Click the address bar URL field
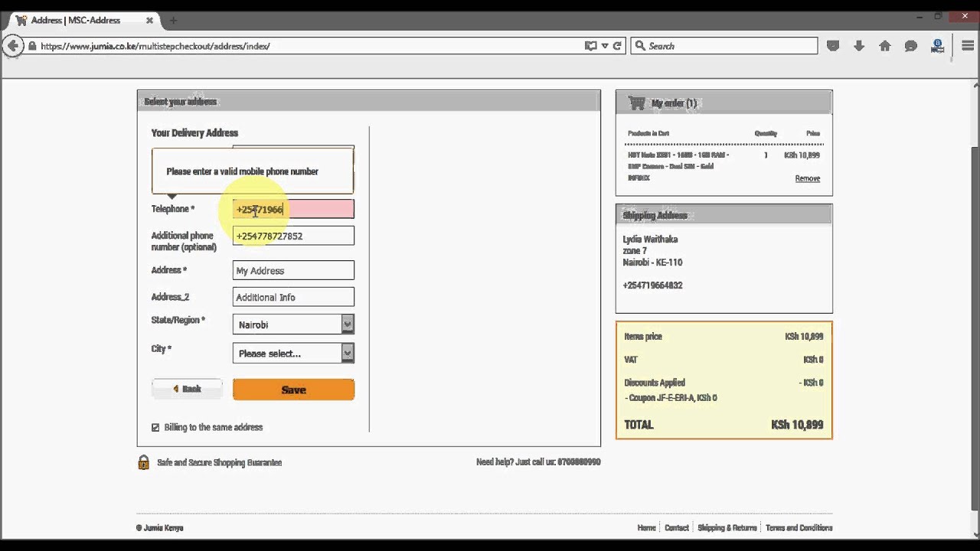 (x=306, y=46)
